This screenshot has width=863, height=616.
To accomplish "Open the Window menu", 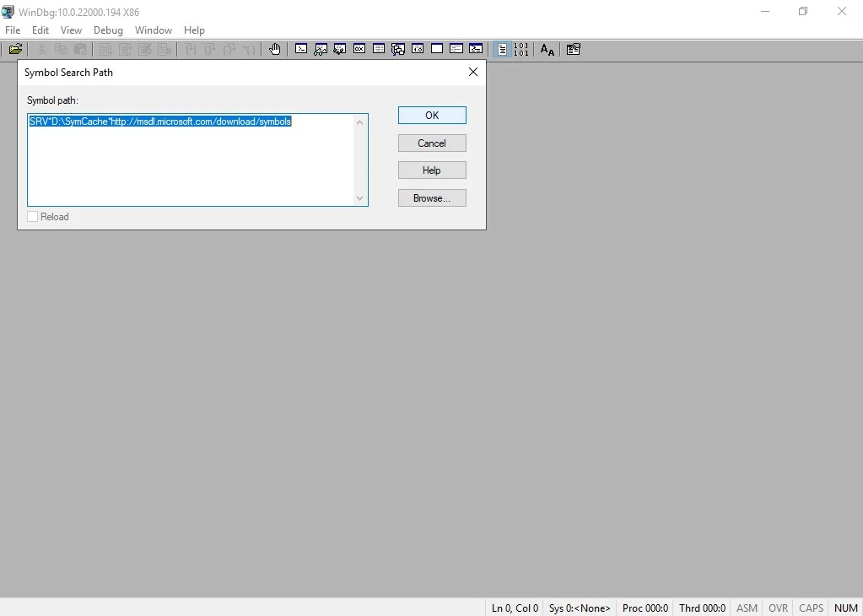I will (154, 30).
